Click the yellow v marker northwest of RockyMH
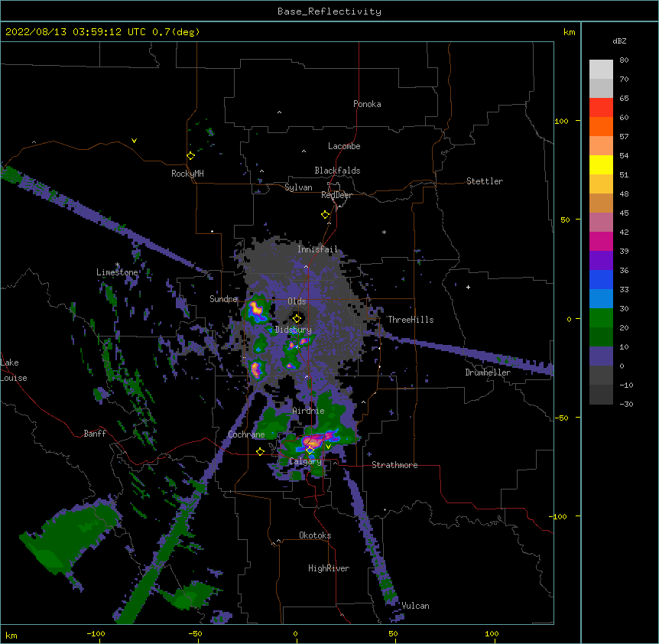 [134, 141]
